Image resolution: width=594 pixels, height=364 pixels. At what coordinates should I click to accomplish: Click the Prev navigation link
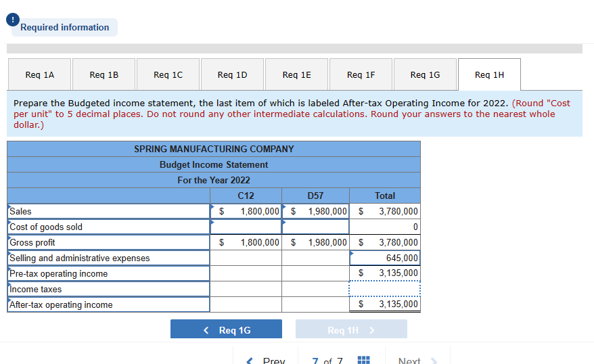click(x=274, y=361)
